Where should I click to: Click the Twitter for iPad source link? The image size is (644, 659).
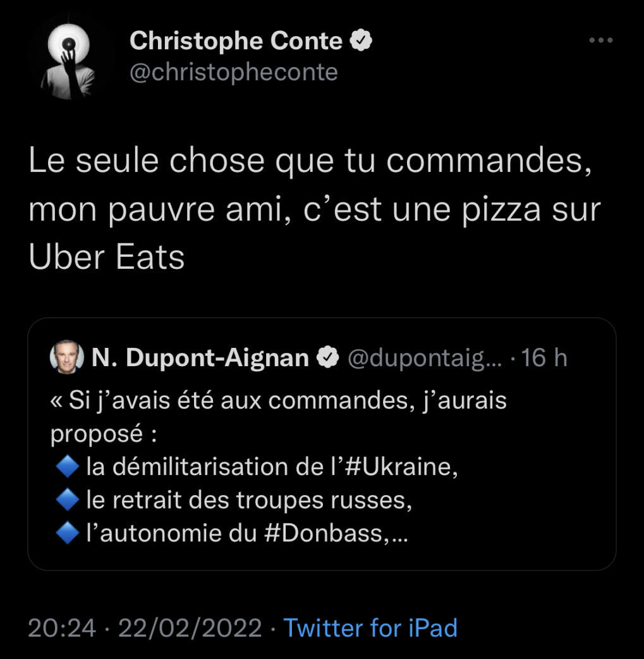370,628
